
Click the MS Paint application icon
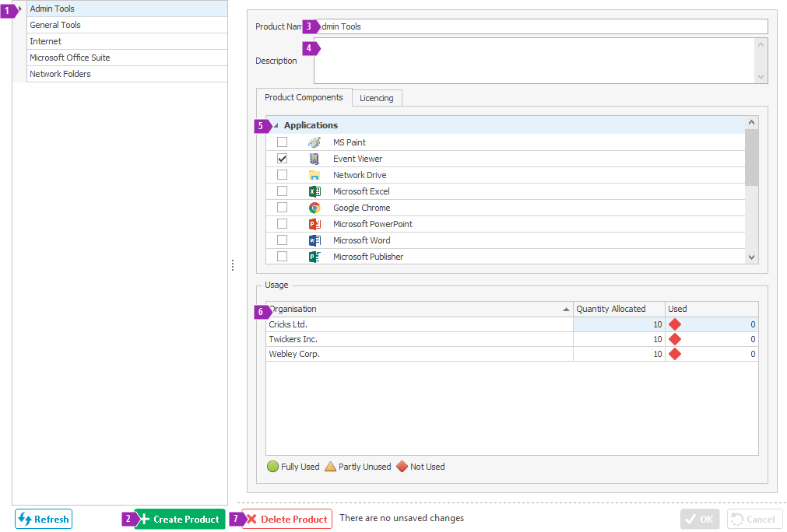click(314, 142)
